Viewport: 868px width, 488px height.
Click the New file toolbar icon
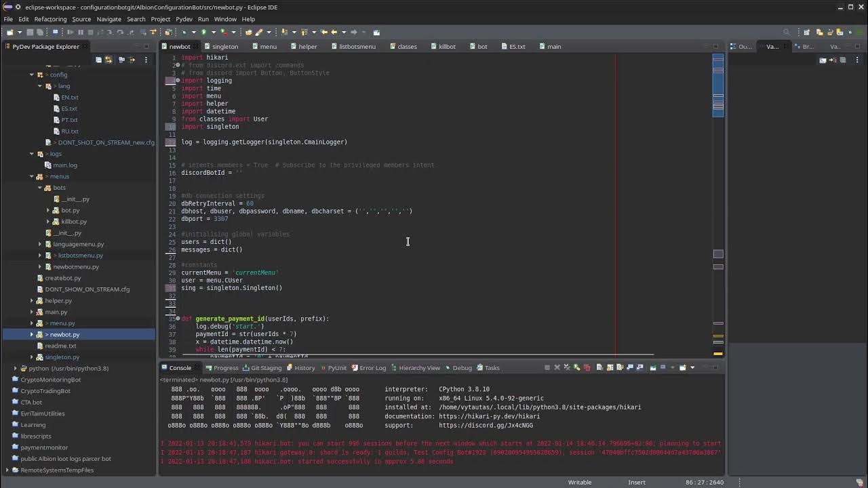click(9, 32)
